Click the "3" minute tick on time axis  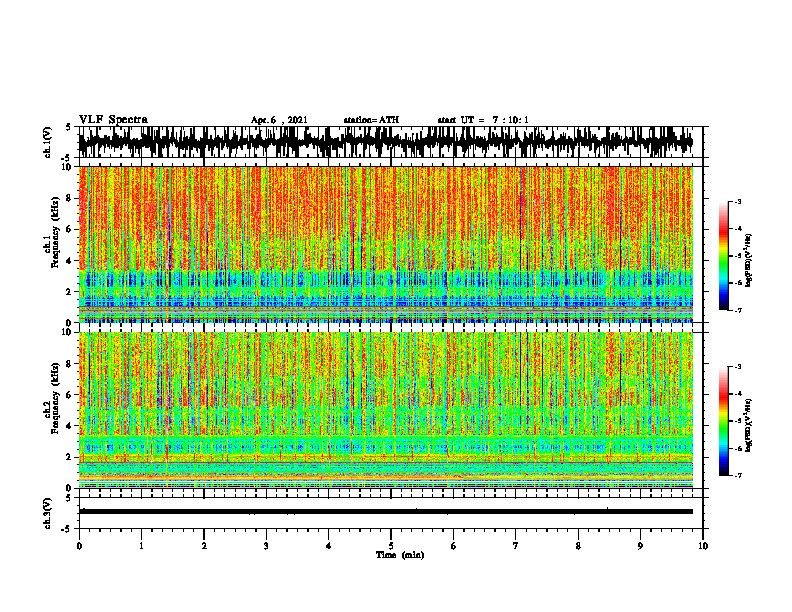(266, 546)
